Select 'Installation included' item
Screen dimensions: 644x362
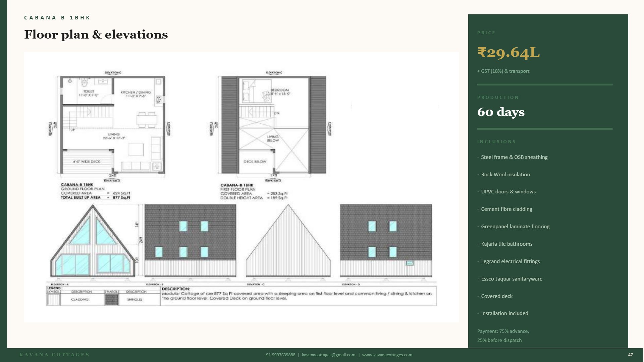[505, 313]
